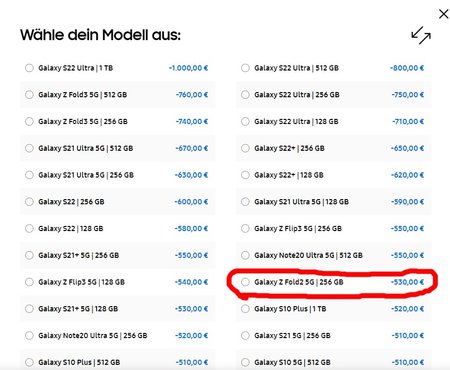Click -510,00 € price of Galaxy S21 5G
This screenshot has width=450, height=370.
coord(408,335)
